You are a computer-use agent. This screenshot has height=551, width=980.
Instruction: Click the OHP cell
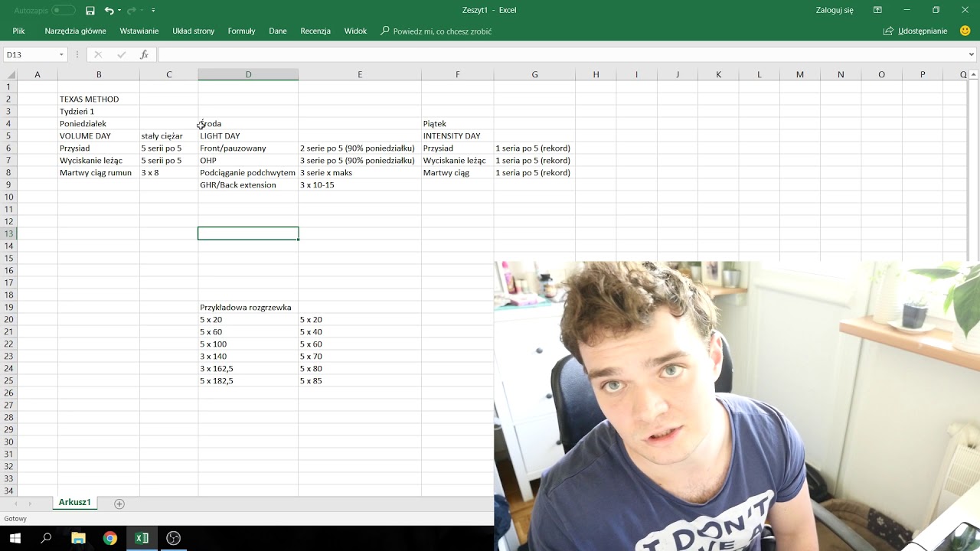(248, 160)
